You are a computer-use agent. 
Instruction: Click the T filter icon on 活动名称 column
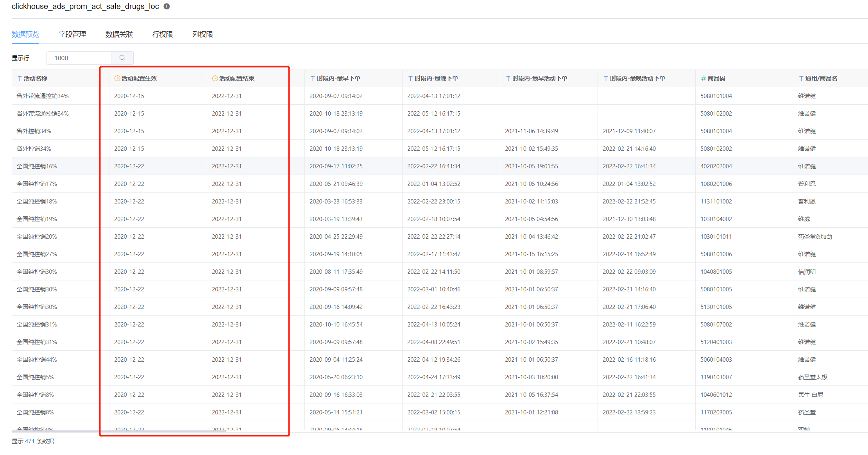(19, 78)
